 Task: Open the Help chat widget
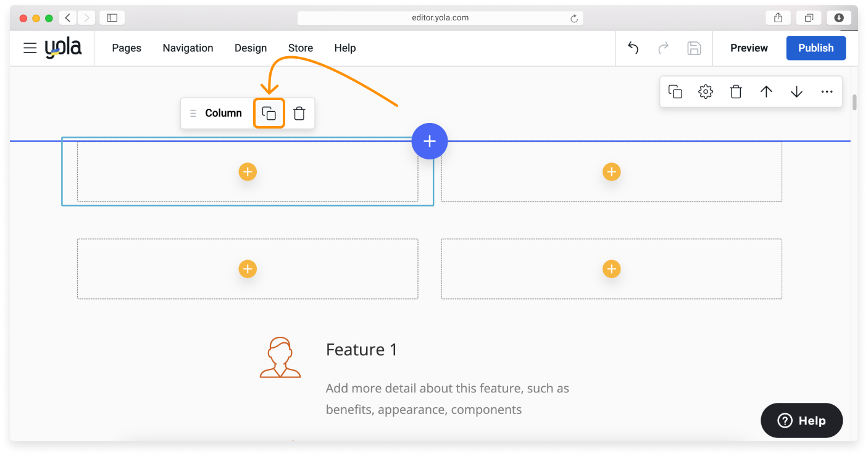(801, 421)
